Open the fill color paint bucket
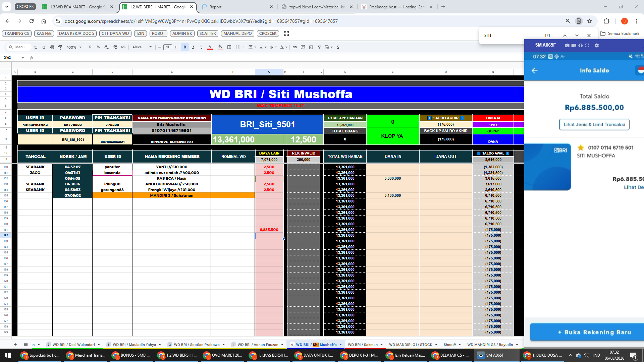Image resolution: width=644 pixels, height=362 pixels. (x=220, y=47)
